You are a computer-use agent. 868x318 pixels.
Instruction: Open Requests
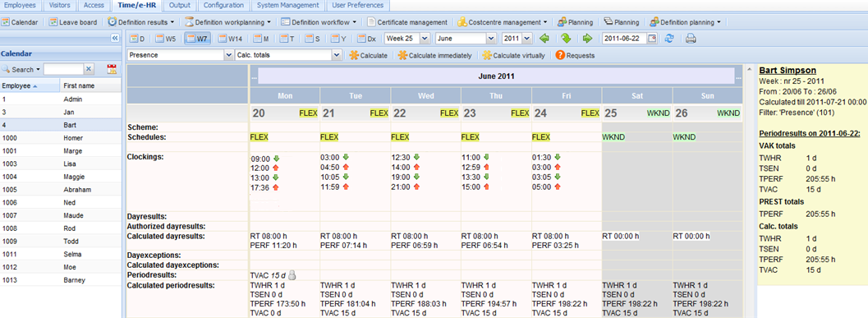(575, 55)
